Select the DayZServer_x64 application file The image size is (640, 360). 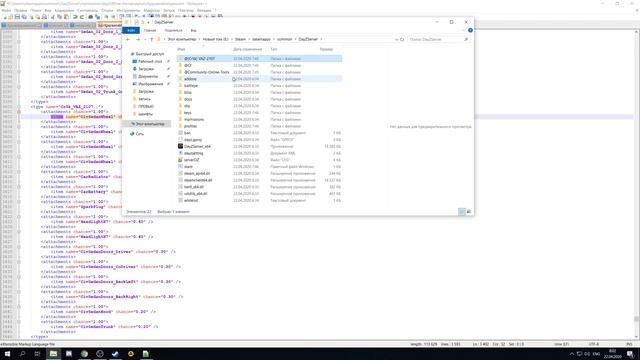coord(260,146)
